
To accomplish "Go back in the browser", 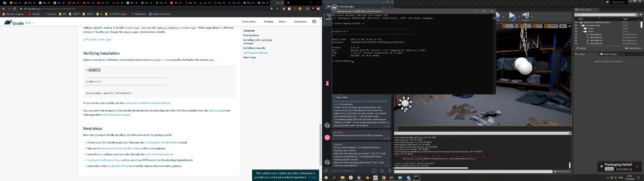I will [x=4, y=9].
